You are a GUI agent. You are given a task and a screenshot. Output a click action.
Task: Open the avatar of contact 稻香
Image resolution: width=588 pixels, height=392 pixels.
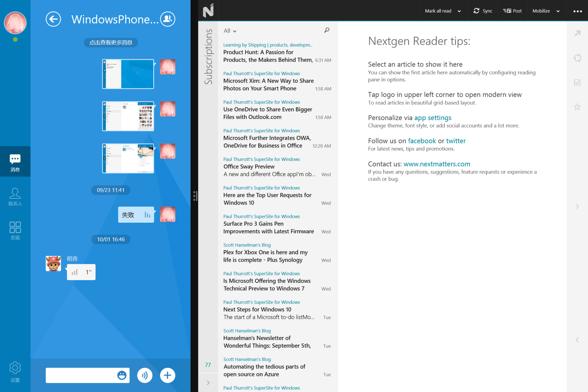pos(53,263)
